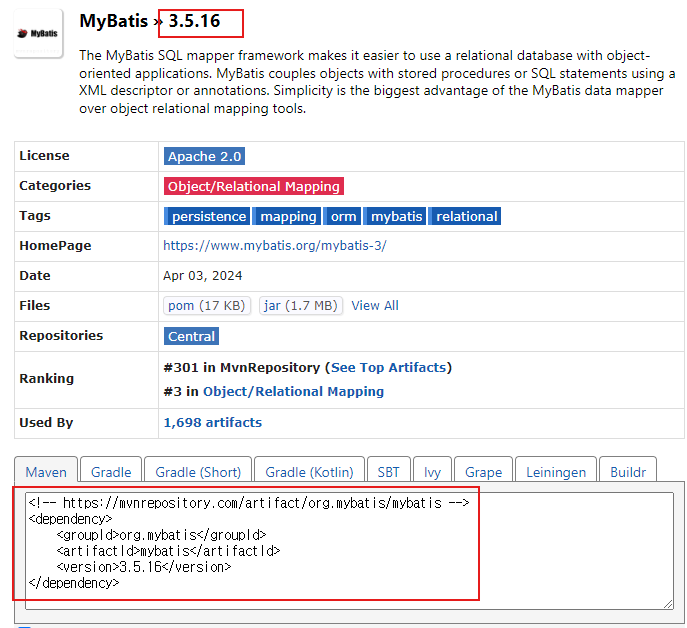Select the orm tag
This screenshot has height=628, width=687.
342,216
